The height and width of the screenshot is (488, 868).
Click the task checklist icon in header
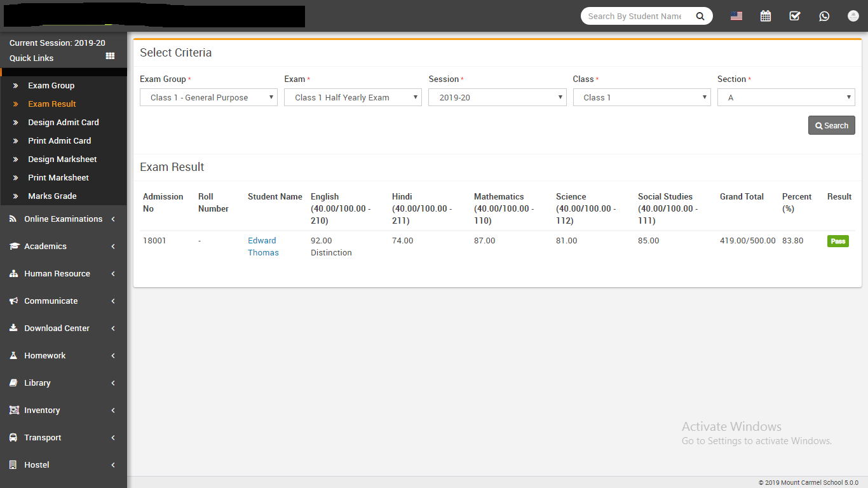coord(795,17)
